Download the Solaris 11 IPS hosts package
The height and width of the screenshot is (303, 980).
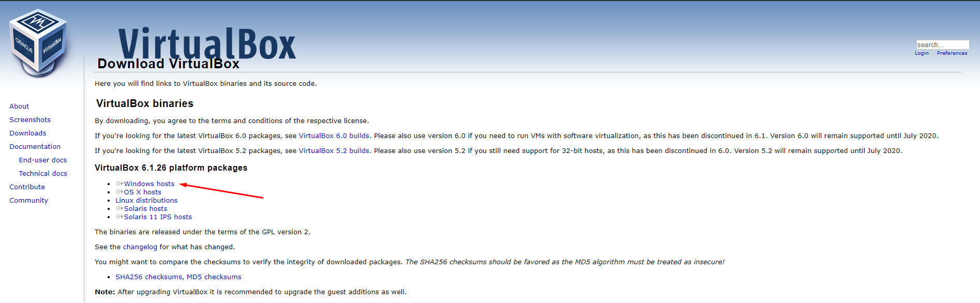point(158,217)
